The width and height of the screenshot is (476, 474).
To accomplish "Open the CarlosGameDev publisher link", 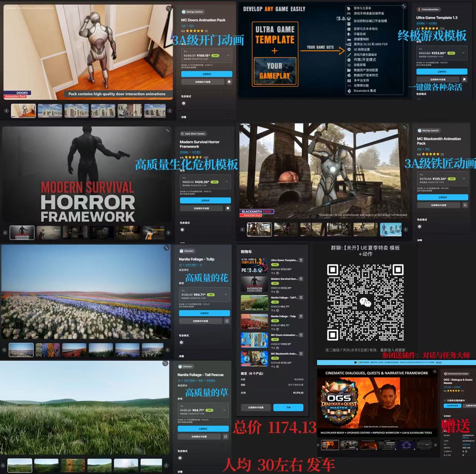I will pyautogui.click(x=428, y=9).
